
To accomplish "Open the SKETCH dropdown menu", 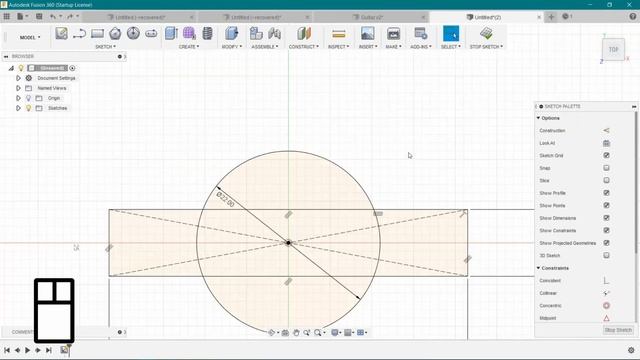I will [105, 47].
